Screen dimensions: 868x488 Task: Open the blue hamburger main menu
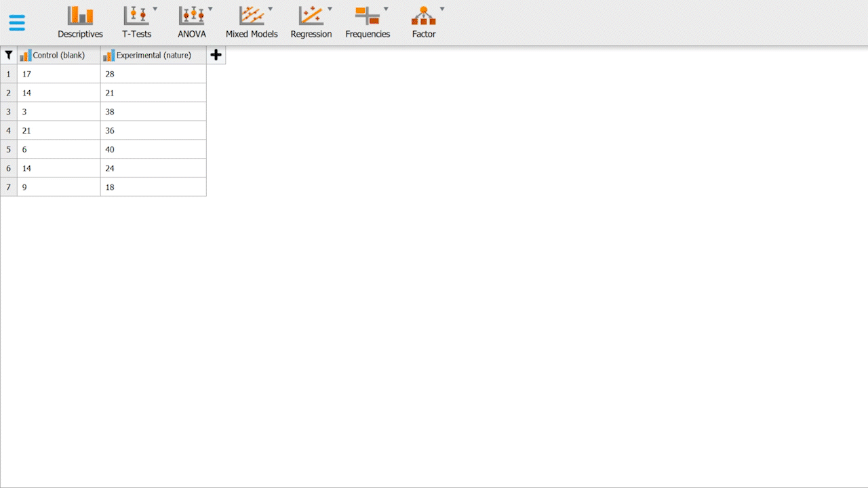pyautogui.click(x=17, y=23)
